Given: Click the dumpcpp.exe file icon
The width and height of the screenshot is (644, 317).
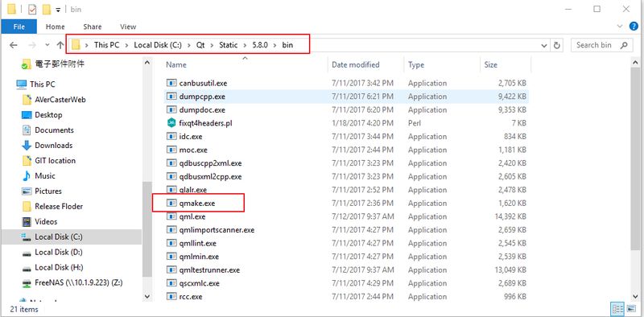Looking at the screenshot, I should (x=171, y=97).
